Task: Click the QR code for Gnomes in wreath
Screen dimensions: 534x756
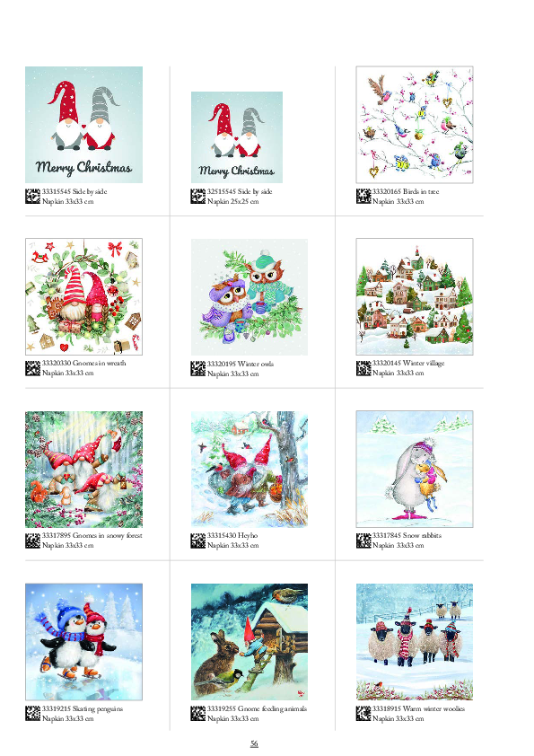Action: pos(33,368)
